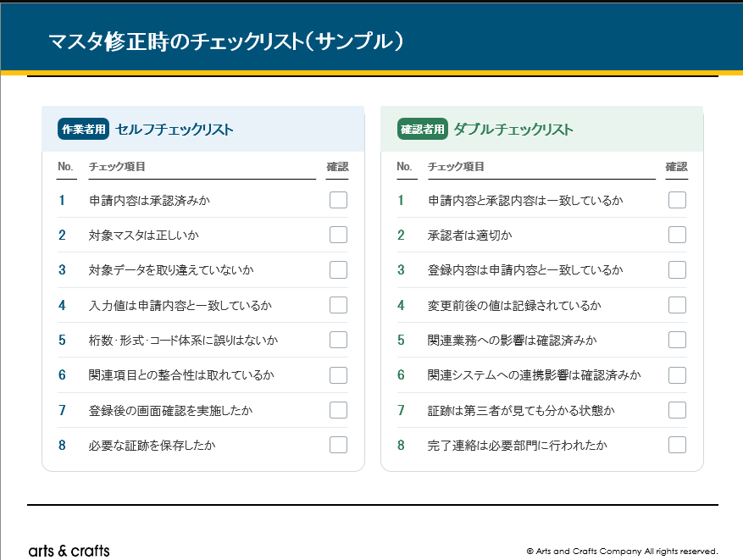Check box for 登録後の画面確認を実施したか
The width and height of the screenshot is (743, 560).
[x=338, y=410]
